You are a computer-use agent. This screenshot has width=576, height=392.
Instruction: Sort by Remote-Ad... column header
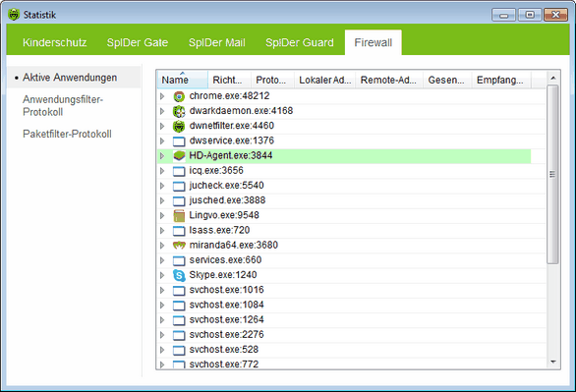(389, 80)
